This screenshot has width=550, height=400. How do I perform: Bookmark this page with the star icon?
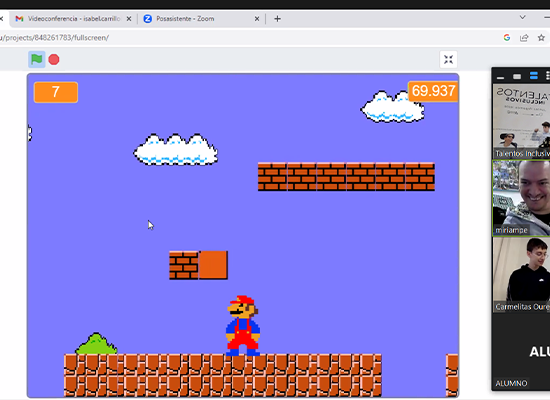click(541, 38)
